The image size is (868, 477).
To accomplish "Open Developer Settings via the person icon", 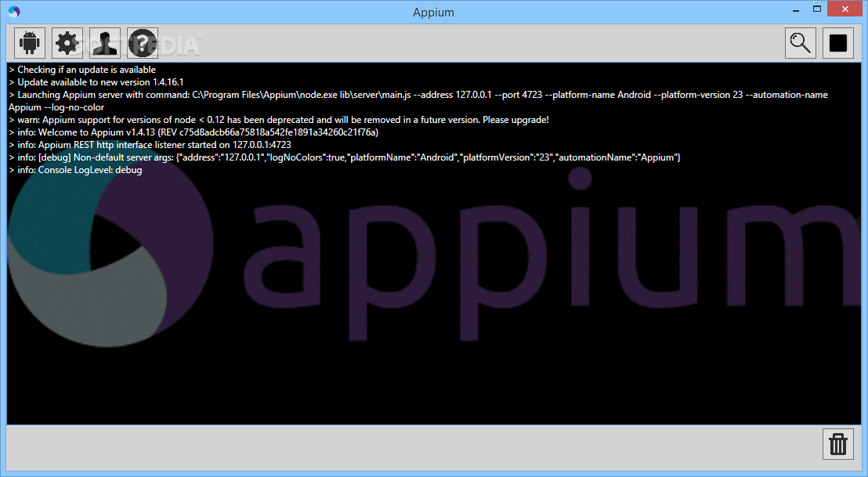I will 105,43.
